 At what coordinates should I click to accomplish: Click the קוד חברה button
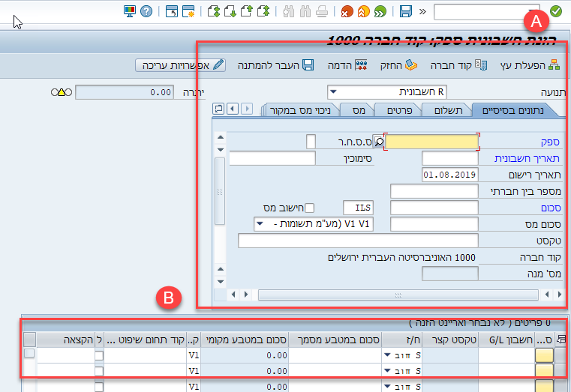[x=458, y=65]
